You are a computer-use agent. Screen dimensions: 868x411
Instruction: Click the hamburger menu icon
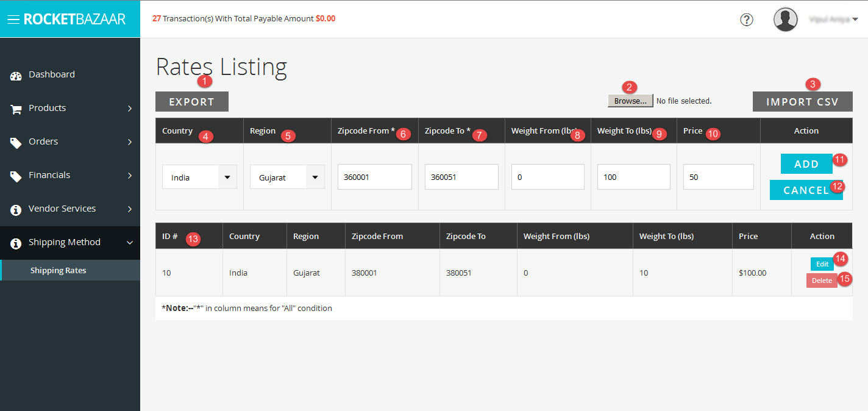tap(13, 20)
